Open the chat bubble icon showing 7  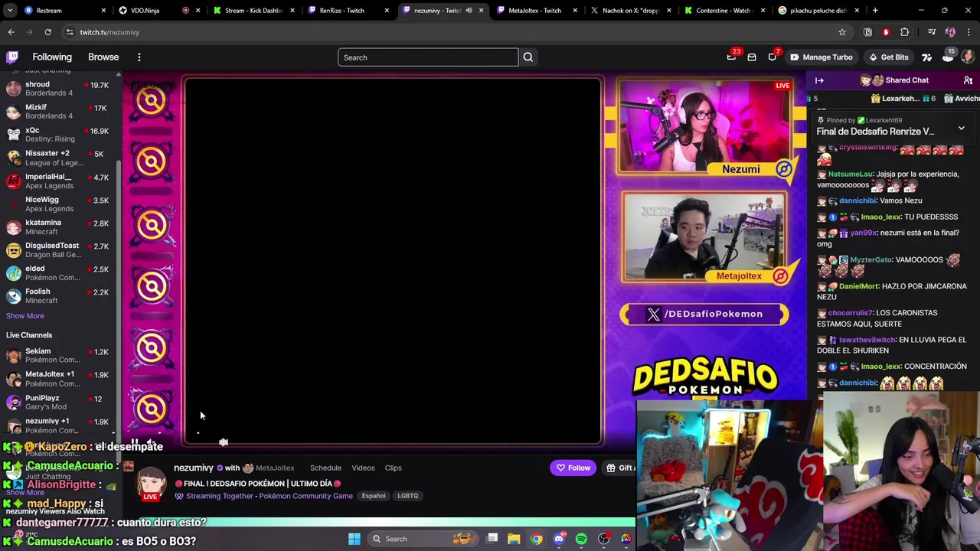[x=773, y=57]
